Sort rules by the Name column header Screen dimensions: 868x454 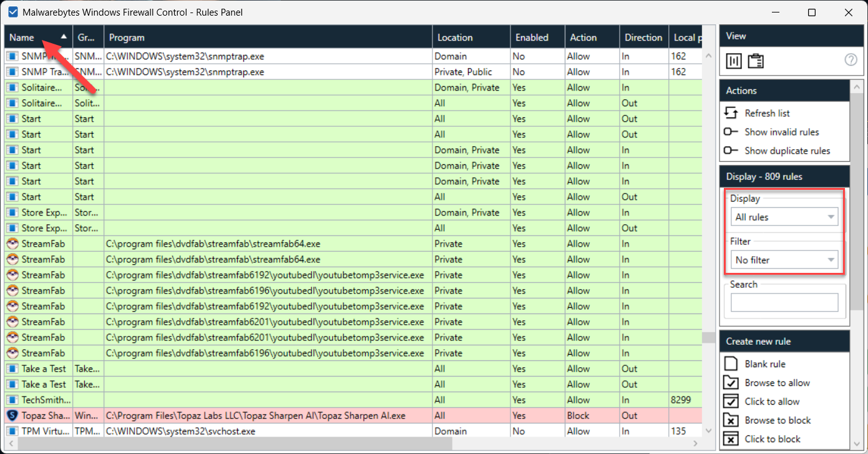[22, 37]
